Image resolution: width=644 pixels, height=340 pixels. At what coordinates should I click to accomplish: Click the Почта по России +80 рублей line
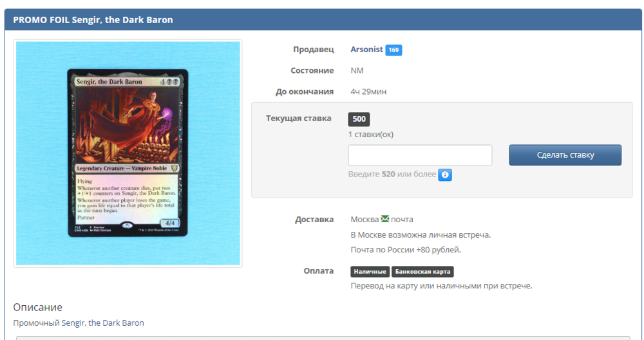click(x=406, y=250)
